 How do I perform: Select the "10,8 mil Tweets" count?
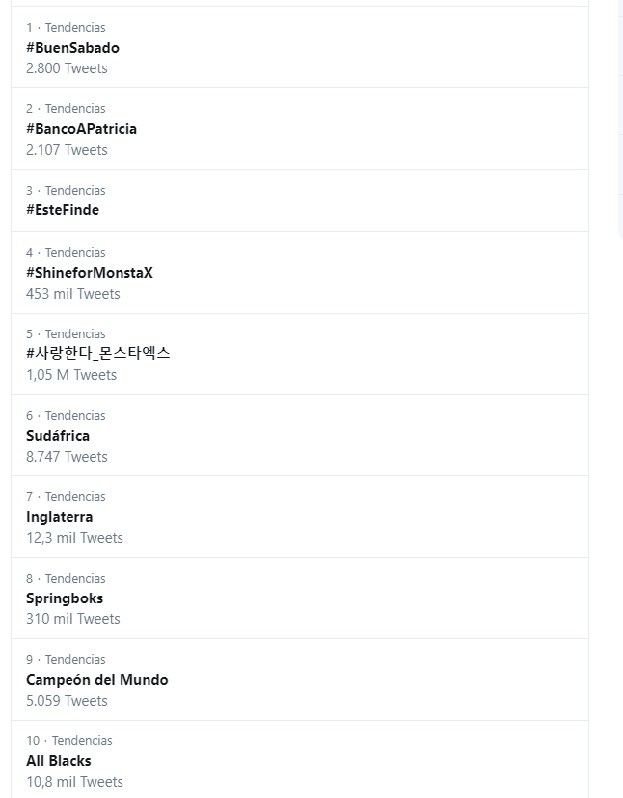point(74,782)
